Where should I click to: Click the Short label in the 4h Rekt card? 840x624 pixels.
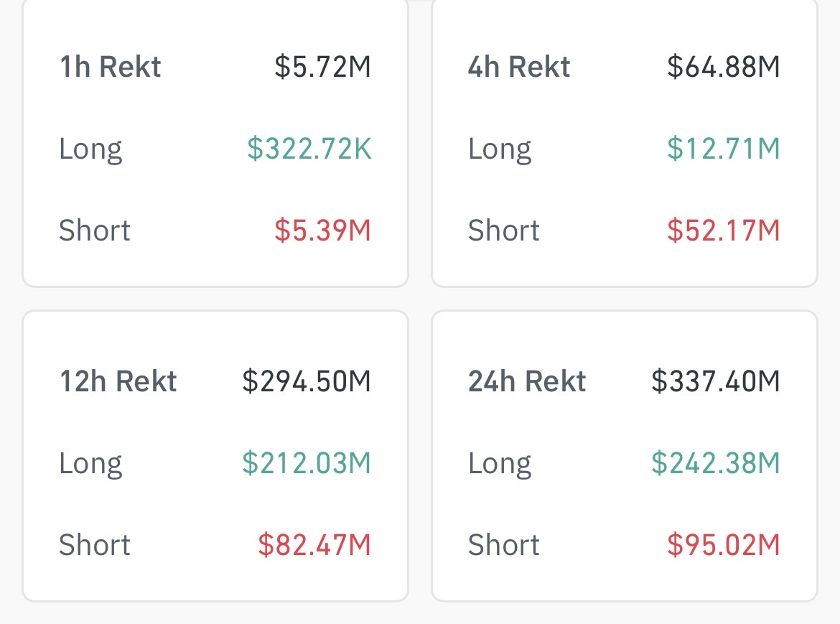503,230
